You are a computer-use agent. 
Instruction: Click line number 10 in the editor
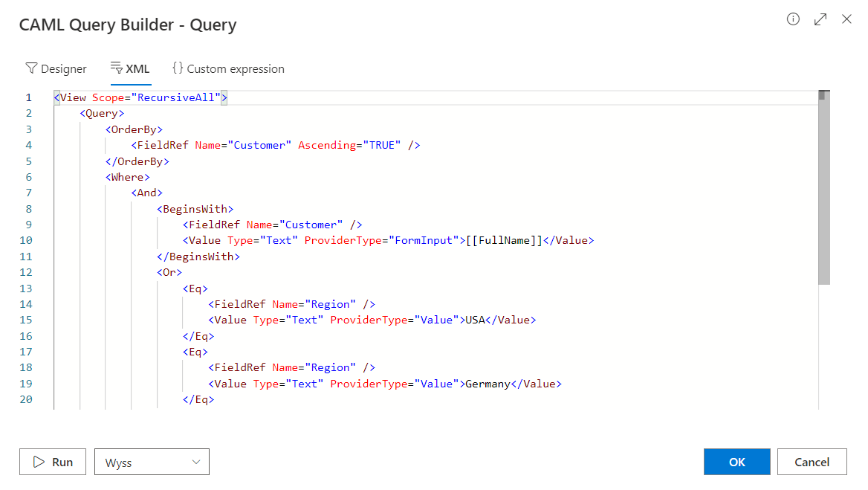coord(26,240)
